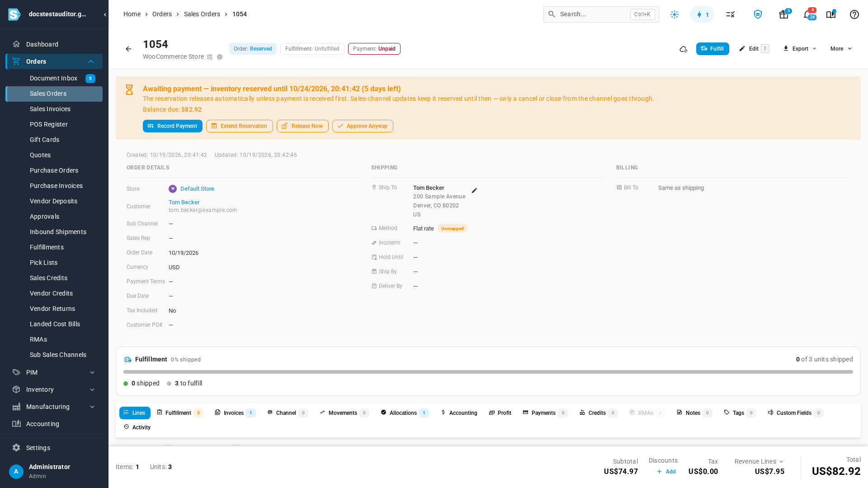The width and height of the screenshot is (868, 488).
Task: Open the gift box icon with badge 5
Action: point(784,14)
